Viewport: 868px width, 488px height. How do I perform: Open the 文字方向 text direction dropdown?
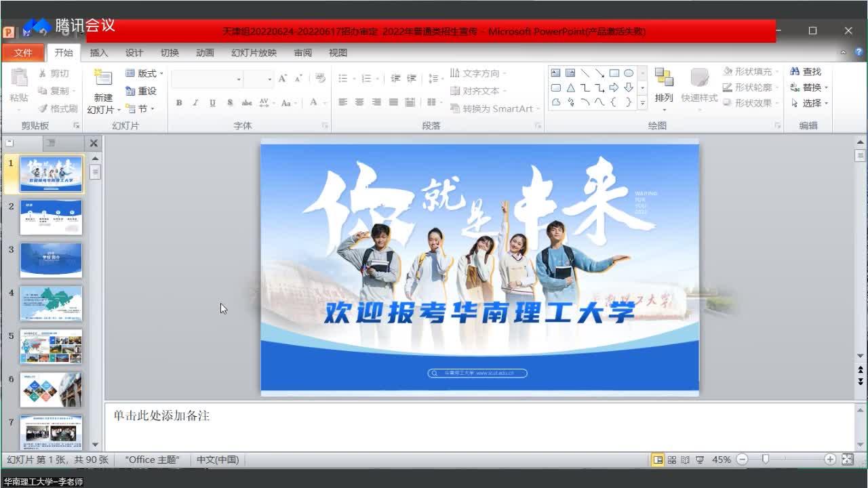479,73
